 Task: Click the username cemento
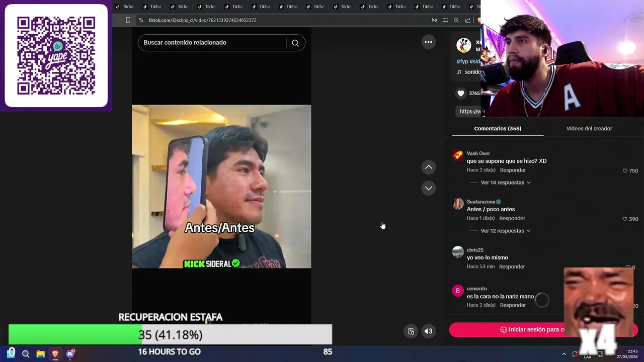point(476,289)
